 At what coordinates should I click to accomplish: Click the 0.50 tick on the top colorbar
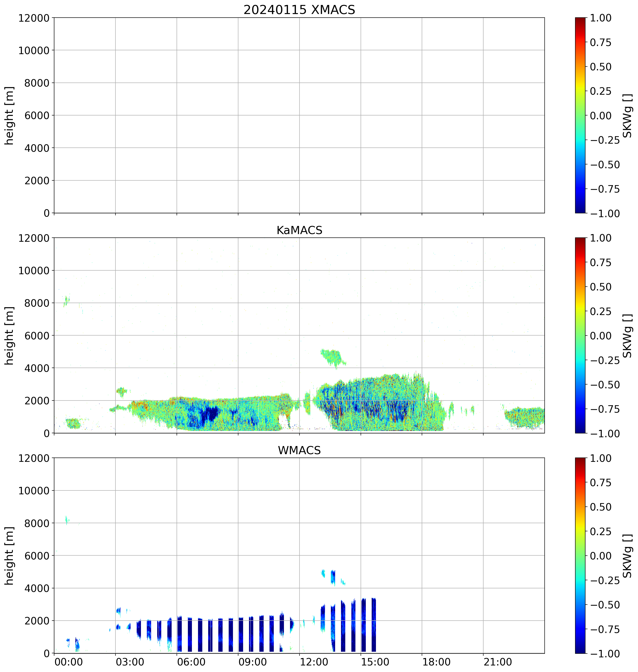coord(600,67)
